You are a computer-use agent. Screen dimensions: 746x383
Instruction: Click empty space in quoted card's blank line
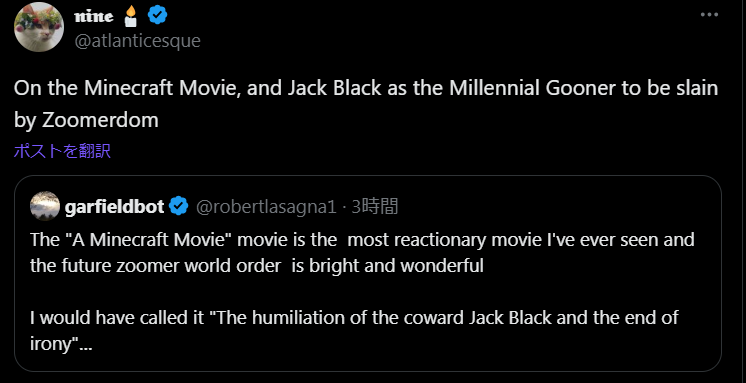point(368,291)
